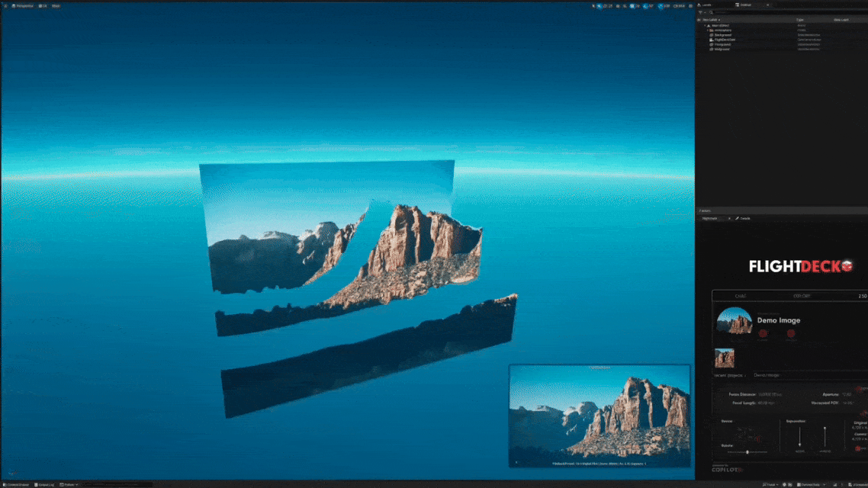This screenshot has width=868, height=488.
Task: Click the Focus Distance value field
Action: (x=770, y=394)
